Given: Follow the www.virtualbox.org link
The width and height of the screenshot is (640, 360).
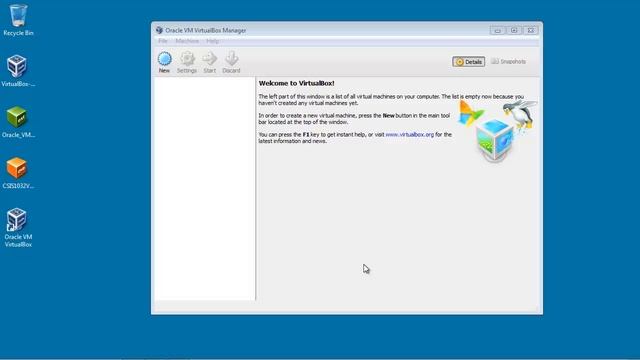Looking at the screenshot, I should (x=409, y=134).
